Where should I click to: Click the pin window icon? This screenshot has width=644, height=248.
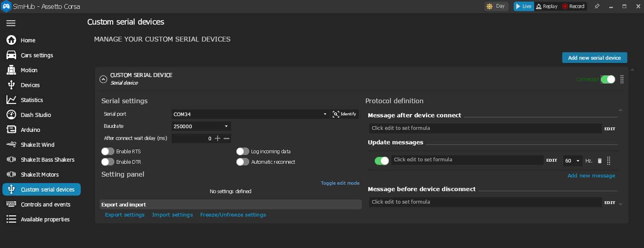597,6
